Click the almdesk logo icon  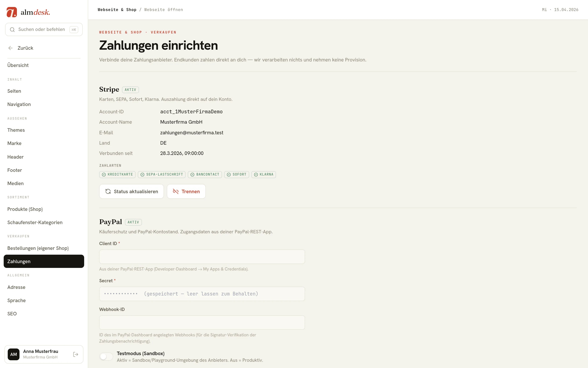pos(12,12)
